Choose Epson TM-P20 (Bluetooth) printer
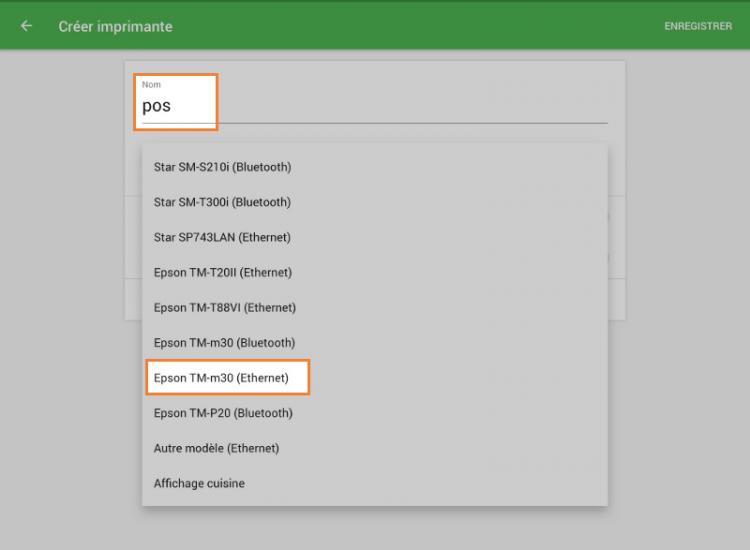This screenshot has height=550, width=750. point(223,413)
